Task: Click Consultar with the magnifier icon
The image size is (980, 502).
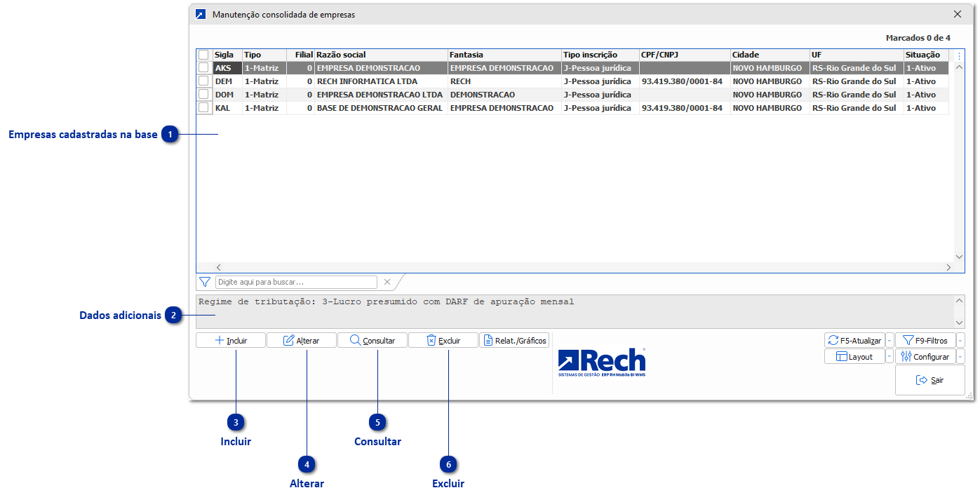Action: pos(372,340)
